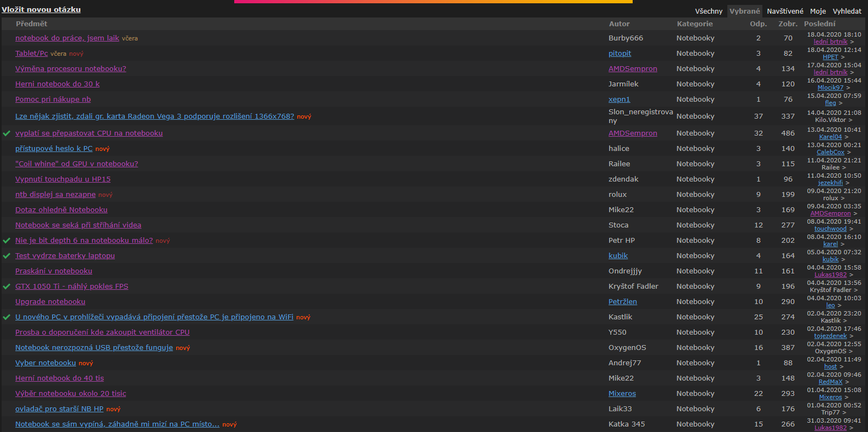Click the date "18.04.2020 18:10"

(834, 34)
